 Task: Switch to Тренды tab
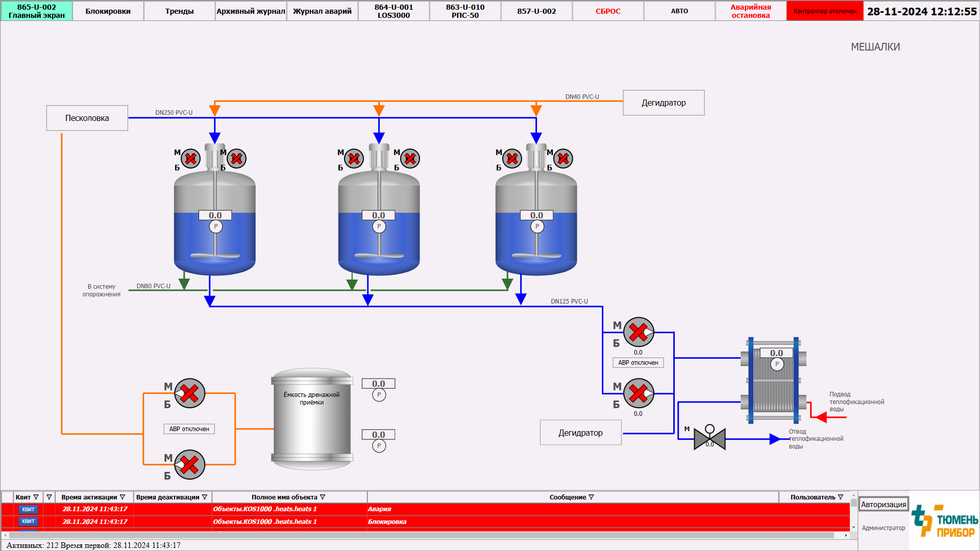pyautogui.click(x=179, y=11)
